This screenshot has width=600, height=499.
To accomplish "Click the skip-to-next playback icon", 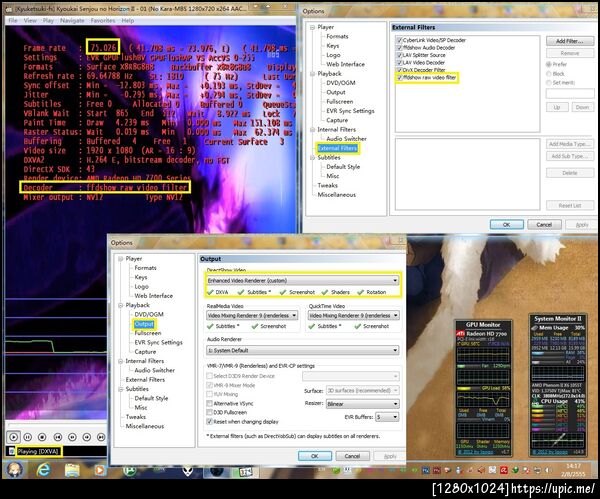I will pos(101,437).
